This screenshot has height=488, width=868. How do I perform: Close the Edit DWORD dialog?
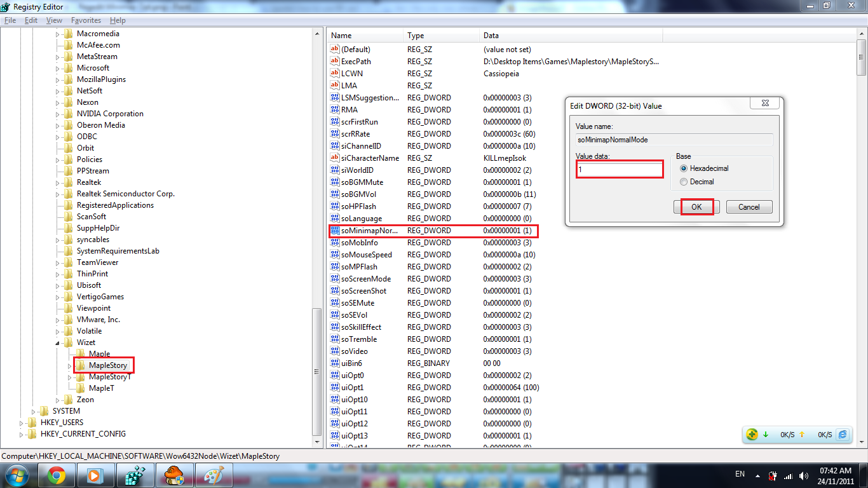click(764, 102)
